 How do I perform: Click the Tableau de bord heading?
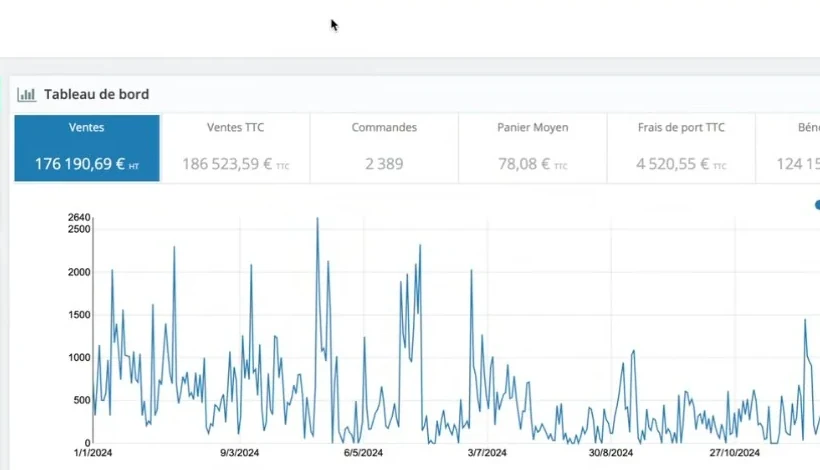coord(97,94)
